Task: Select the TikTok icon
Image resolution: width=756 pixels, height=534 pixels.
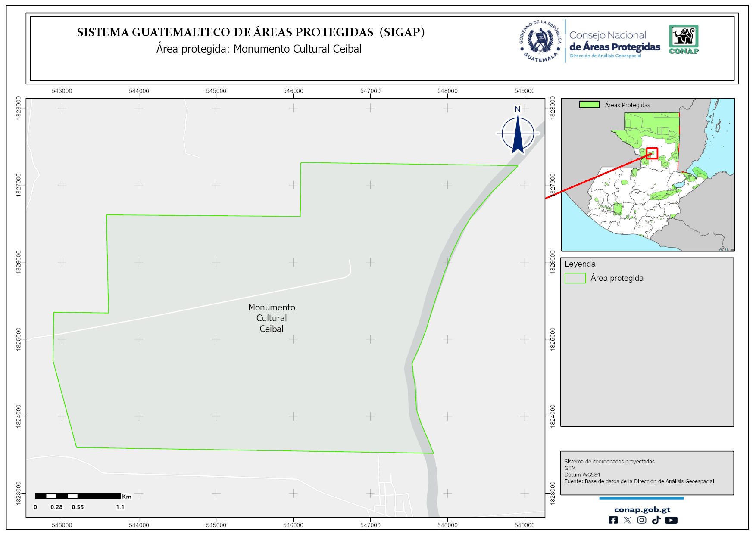Action: (656, 520)
